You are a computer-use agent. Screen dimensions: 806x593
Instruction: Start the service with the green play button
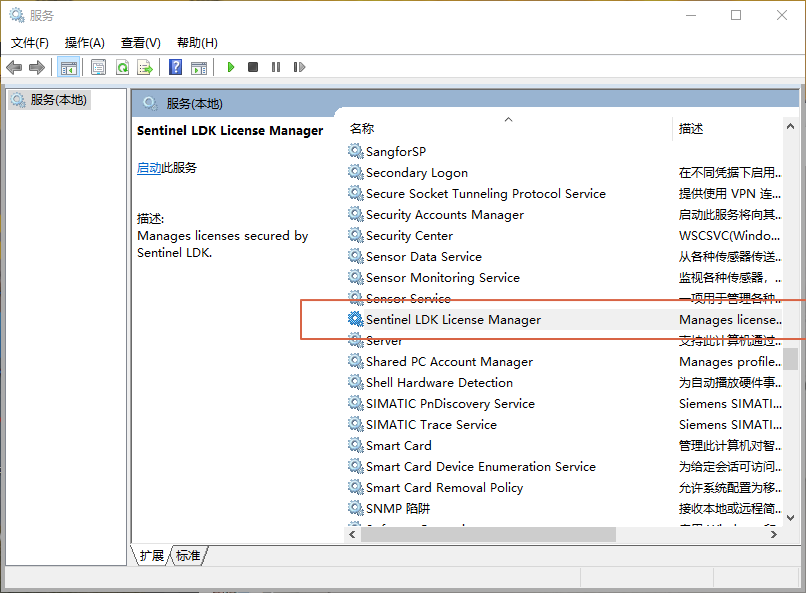point(231,67)
